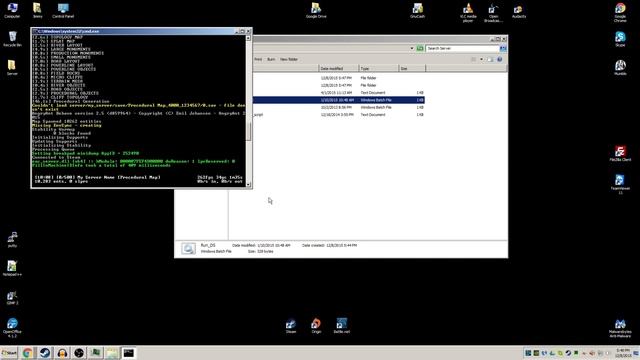The width and height of the screenshot is (640, 360).
Task: Select the 10/2/2015 Windows Batch File row
Action: pos(338,107)
